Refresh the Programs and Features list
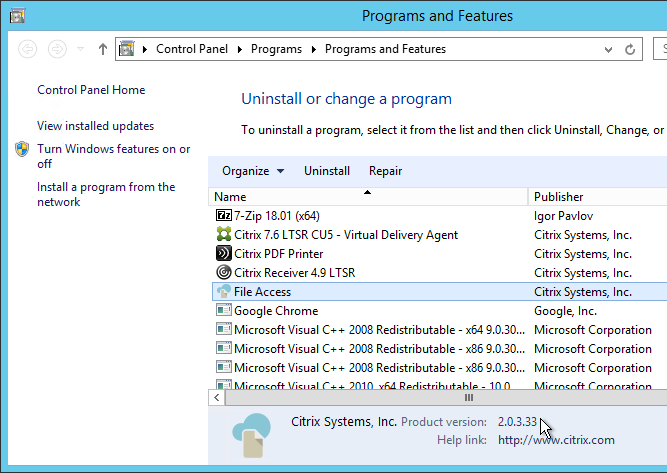 point(630,49)
